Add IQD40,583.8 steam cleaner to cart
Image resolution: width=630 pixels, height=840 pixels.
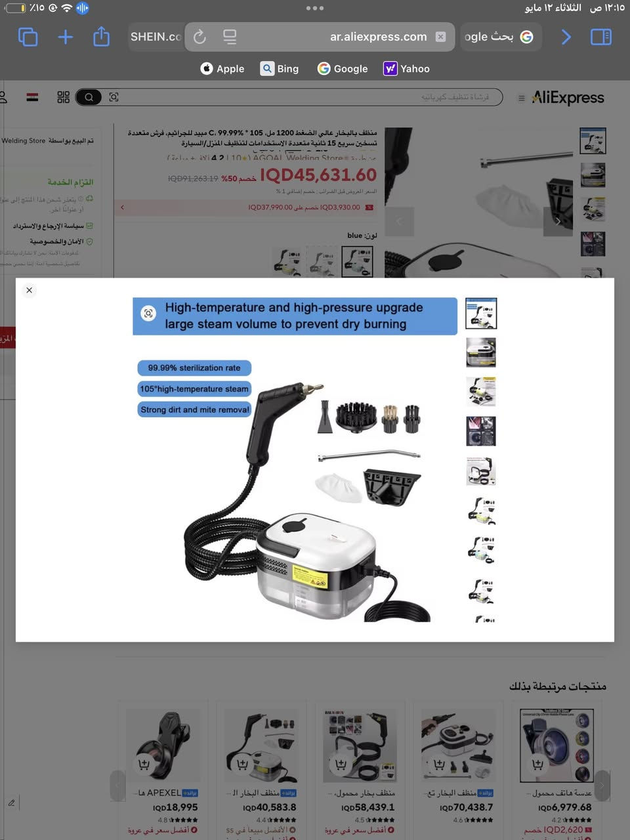point(242,764)
